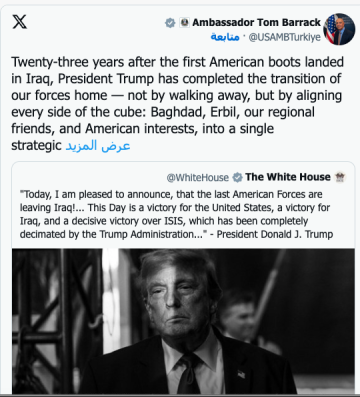Click the X logo icon
Screen dimensions: 360x397
pos(20,22)
